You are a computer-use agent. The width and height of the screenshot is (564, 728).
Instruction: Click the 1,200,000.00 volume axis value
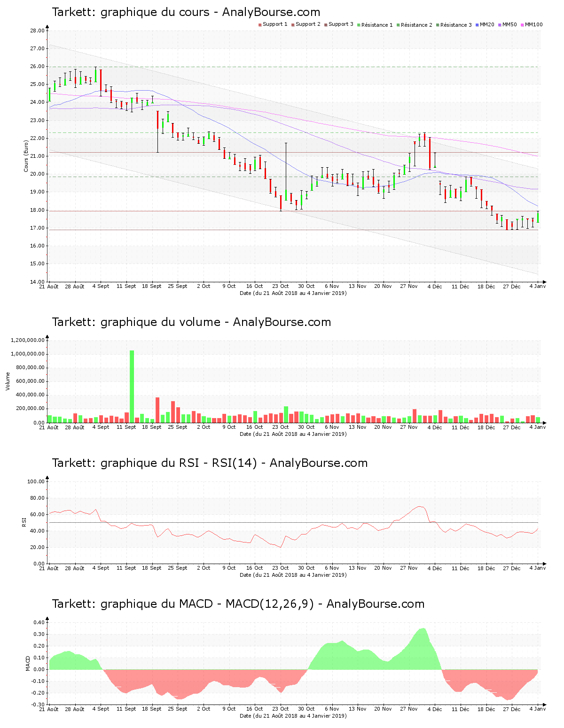tap(27, 340)
